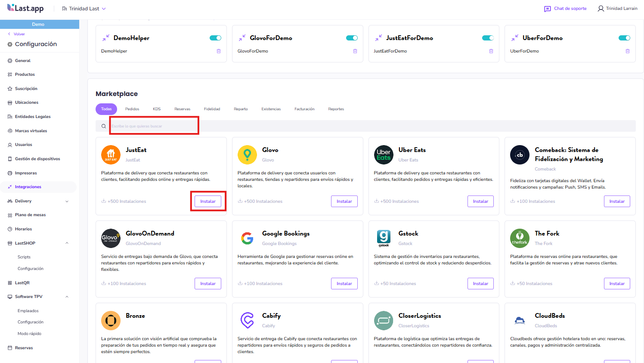644x363 pixels.
Task: Delete GlovoForDemo with the trash icon
Action: tap(355, 51)
